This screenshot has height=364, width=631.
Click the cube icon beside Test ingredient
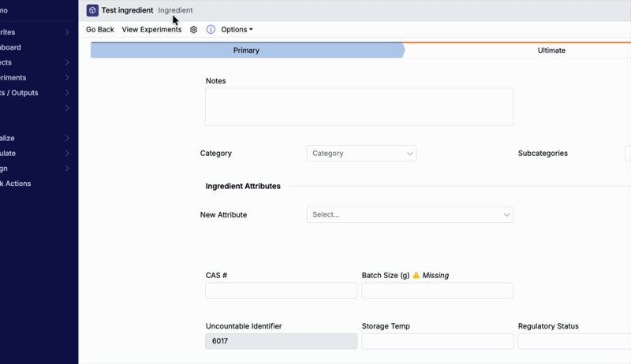(92, 10)
